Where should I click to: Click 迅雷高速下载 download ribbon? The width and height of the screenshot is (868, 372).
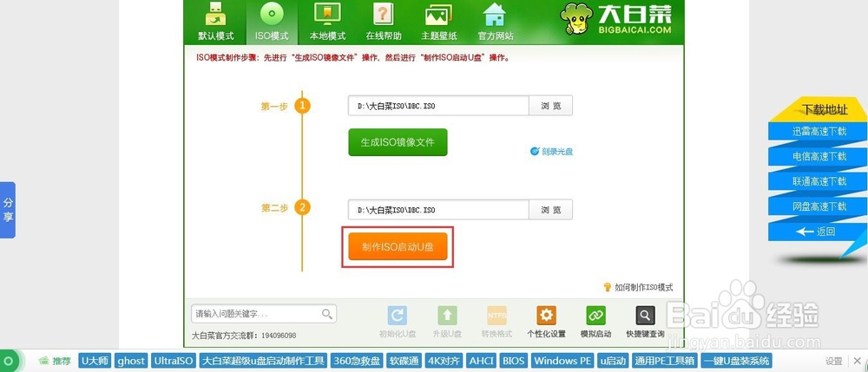coord(819,131)
